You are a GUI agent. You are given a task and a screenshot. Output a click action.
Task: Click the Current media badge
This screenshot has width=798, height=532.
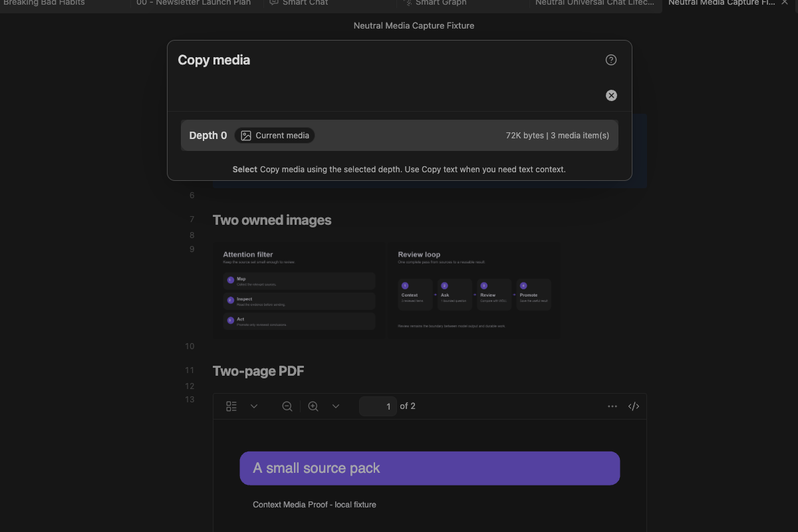point(275,136)
